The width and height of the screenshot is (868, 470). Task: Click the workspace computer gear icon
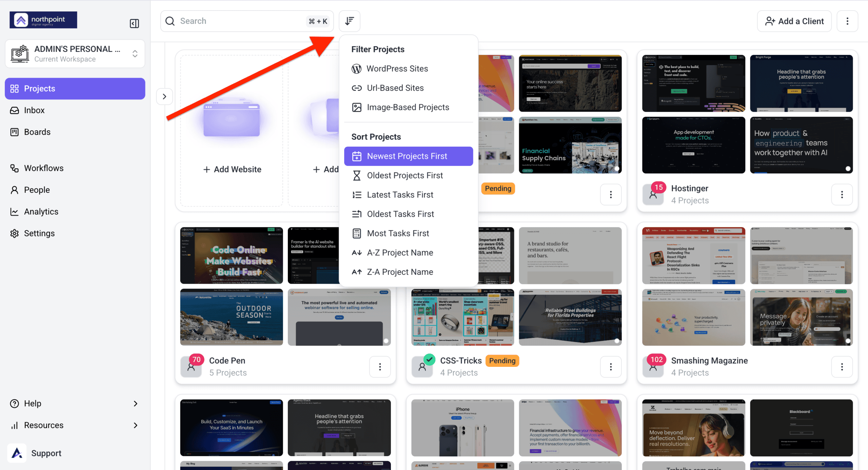pos(20,54)
